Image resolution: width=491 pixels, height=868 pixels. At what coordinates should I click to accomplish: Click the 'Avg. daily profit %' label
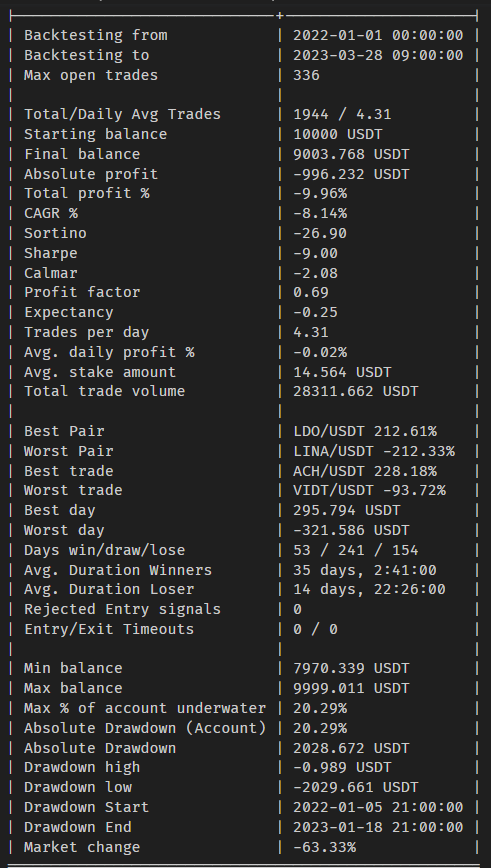109,353
